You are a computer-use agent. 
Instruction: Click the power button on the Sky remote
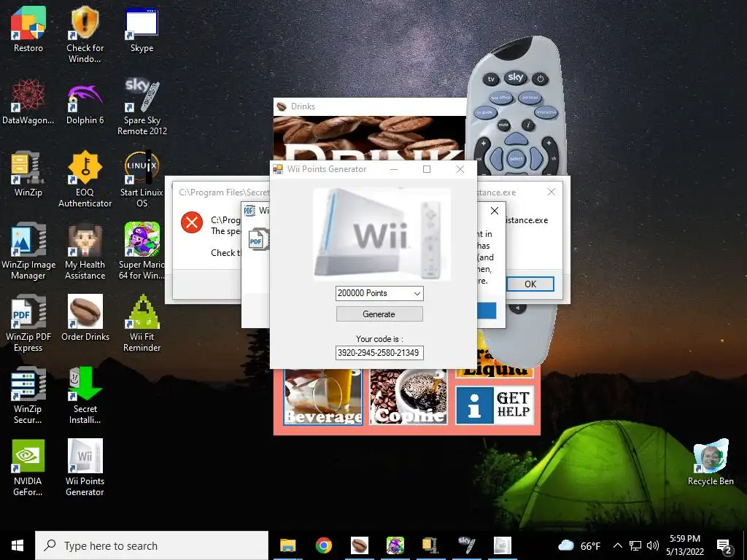point(541,79)
